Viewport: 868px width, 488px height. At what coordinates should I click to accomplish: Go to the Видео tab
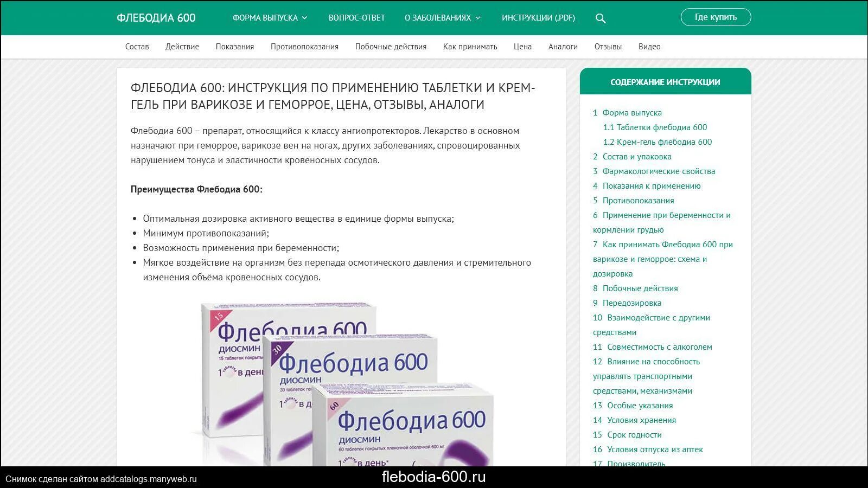pos(649,47)
